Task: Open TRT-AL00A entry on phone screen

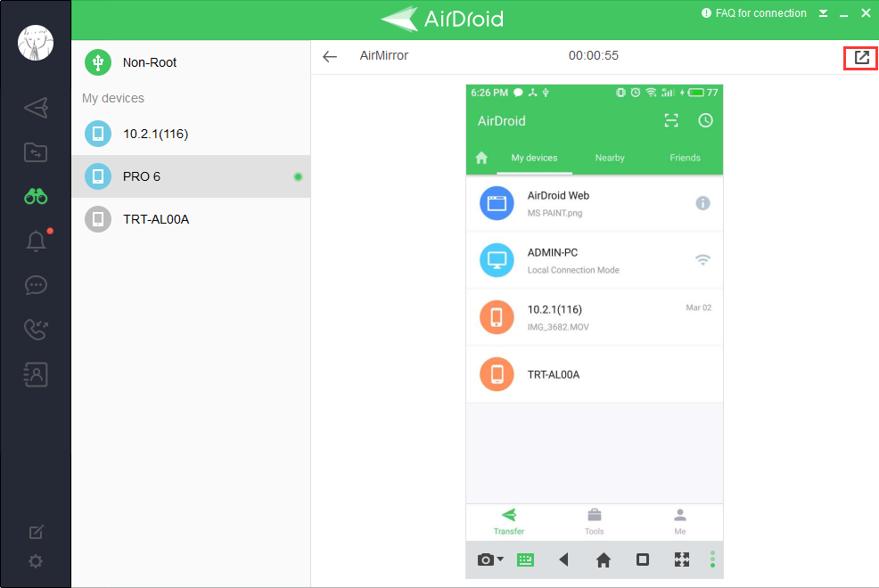Action: point(595,375)
